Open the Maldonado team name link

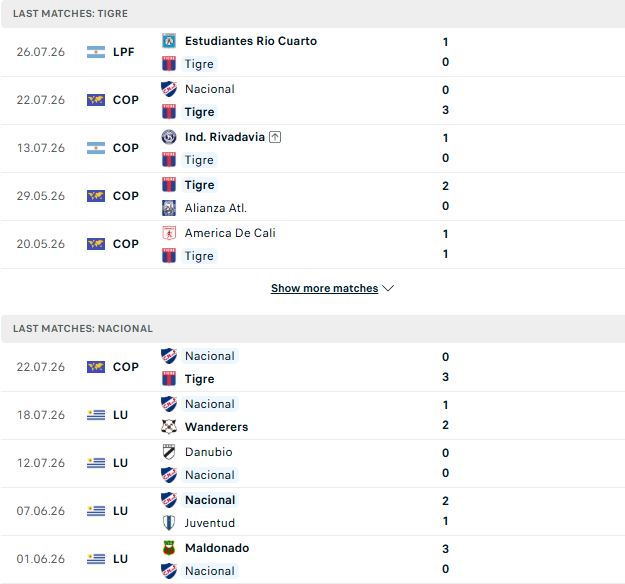[x=217, y=548]
